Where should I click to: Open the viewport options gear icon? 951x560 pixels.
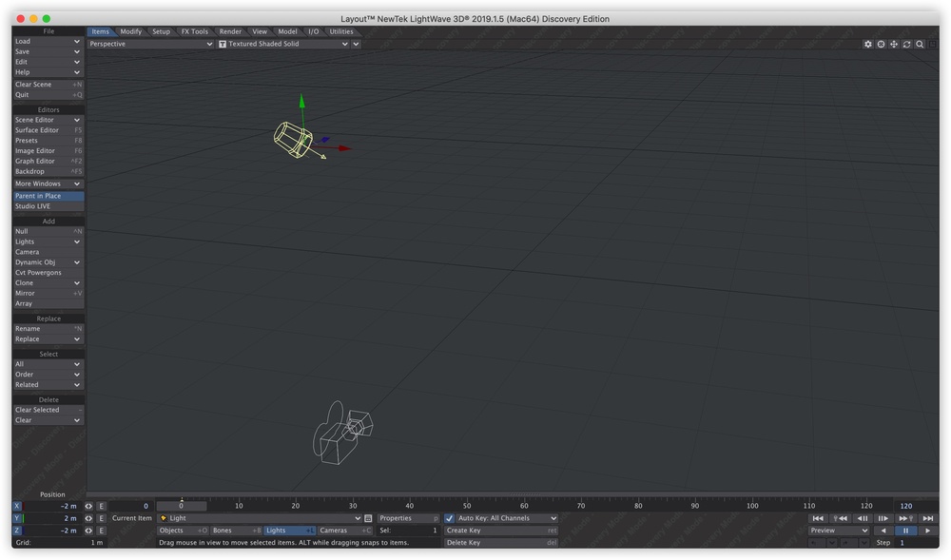click(868, 45)
